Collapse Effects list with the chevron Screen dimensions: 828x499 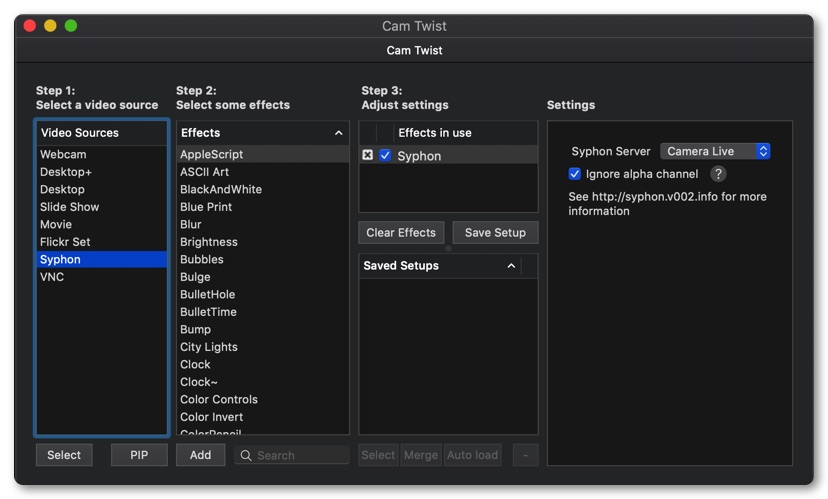click(338, 133)
